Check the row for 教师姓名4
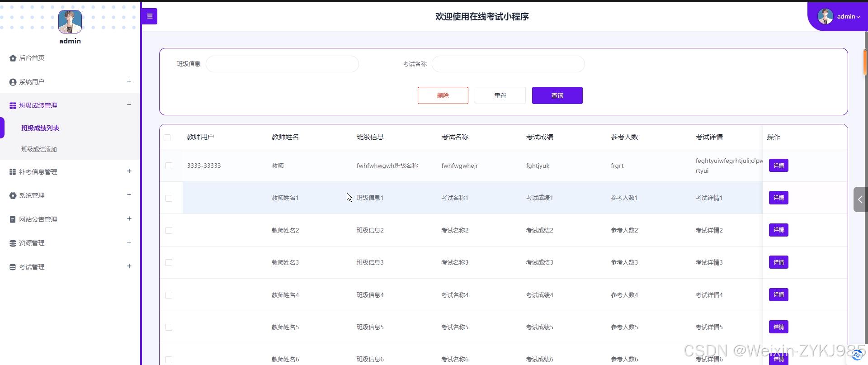 [169, 295]
